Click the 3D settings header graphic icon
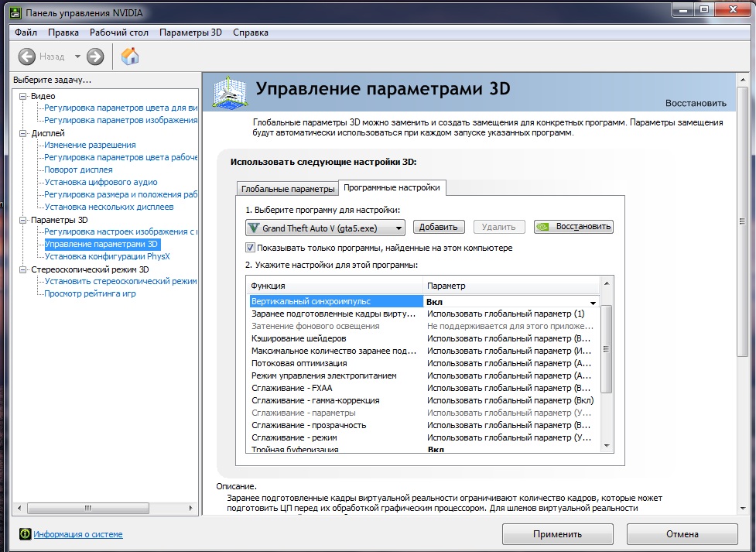Screen dimensions: 756x552 (231, 91)
